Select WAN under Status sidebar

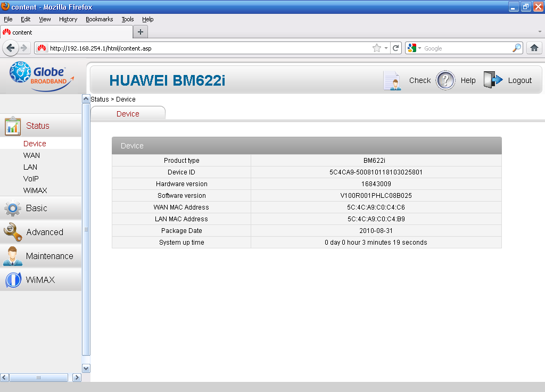pos(31,155)
